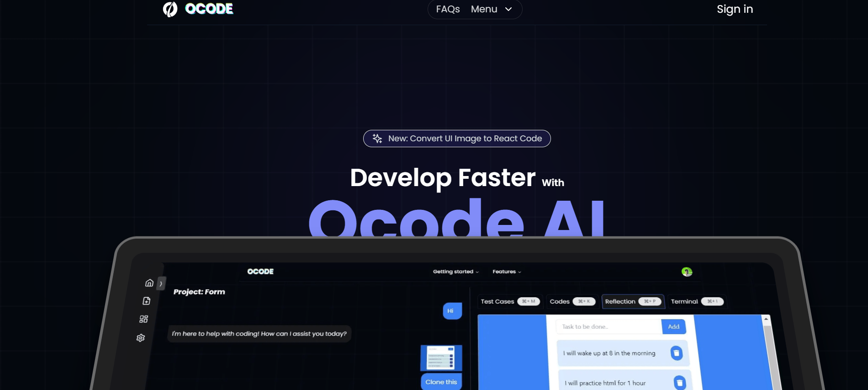
Task: Click the Menu chevron arrow
Action: click(x=508, y=9)
